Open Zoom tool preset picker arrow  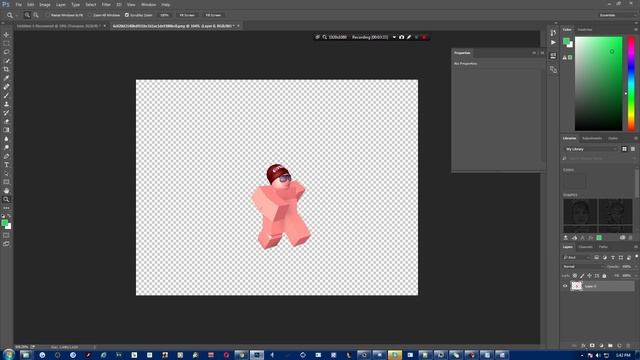[16, 15]
